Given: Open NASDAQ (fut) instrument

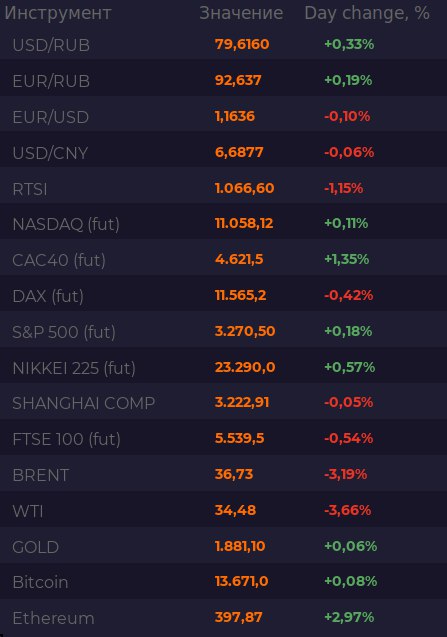Looking at the screenshot, I should click(224, 223).
